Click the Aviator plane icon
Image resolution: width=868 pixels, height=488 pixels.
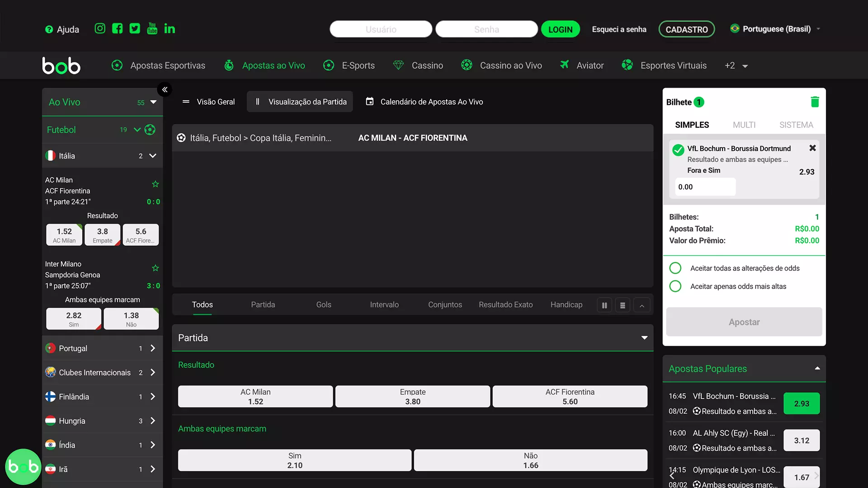pyautogui.click(x=564, y=65)
